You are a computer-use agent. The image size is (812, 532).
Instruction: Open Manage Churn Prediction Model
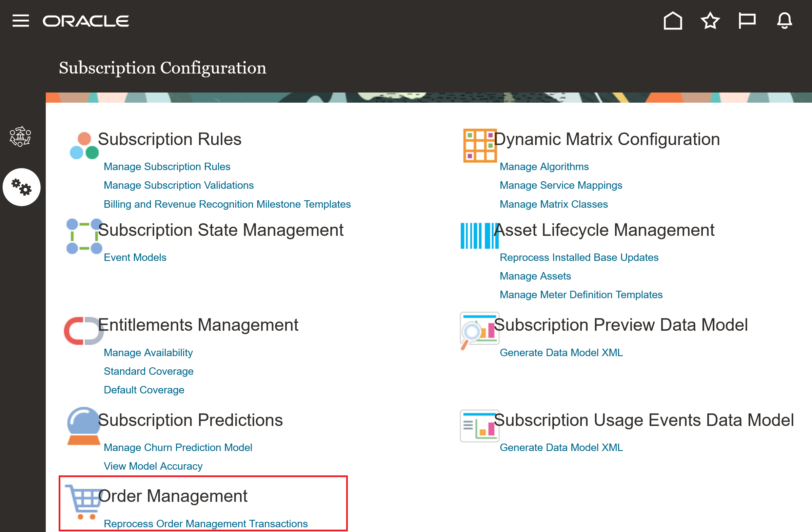pos(178,447)
